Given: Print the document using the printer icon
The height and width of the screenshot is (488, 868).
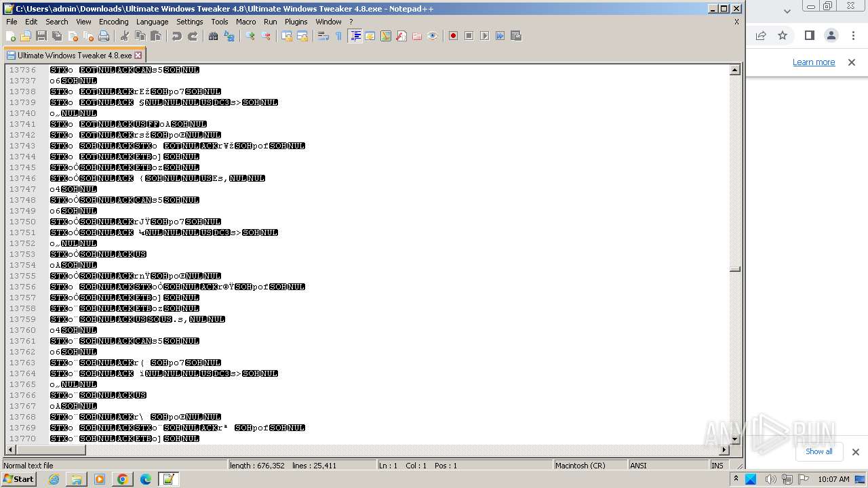Looking at the screenshot, I should coord(104,36).
